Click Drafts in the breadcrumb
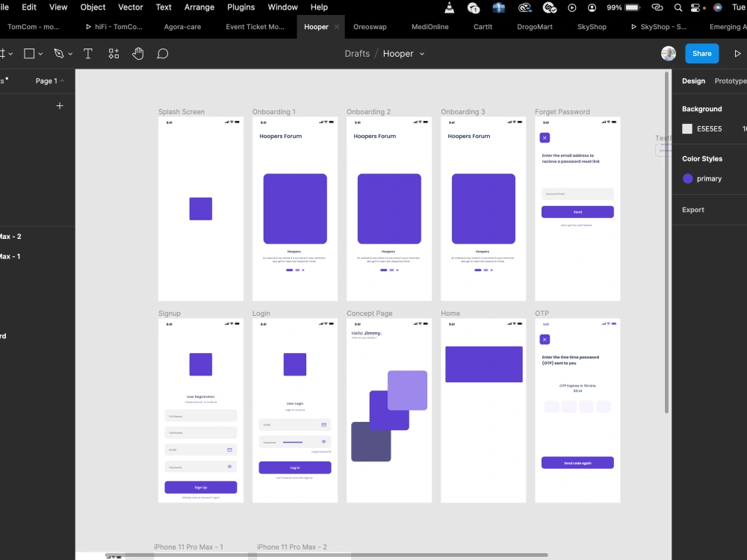 coord(357,54)
